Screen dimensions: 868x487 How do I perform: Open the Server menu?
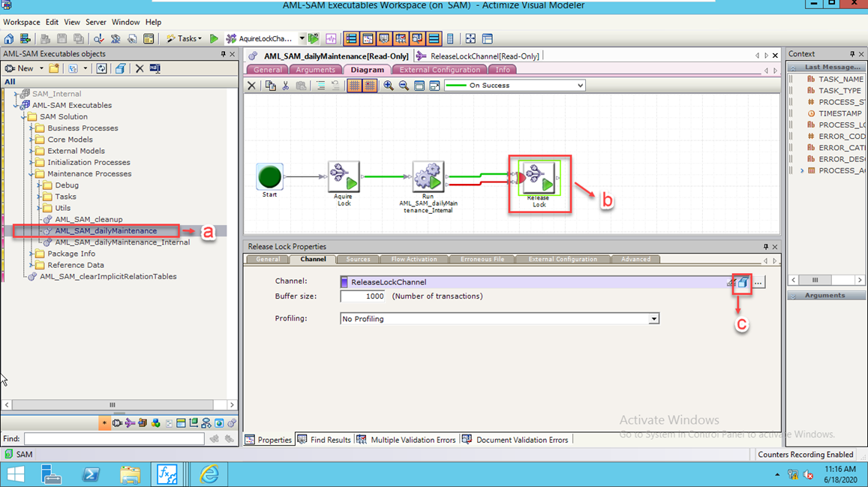coord(96,23)
